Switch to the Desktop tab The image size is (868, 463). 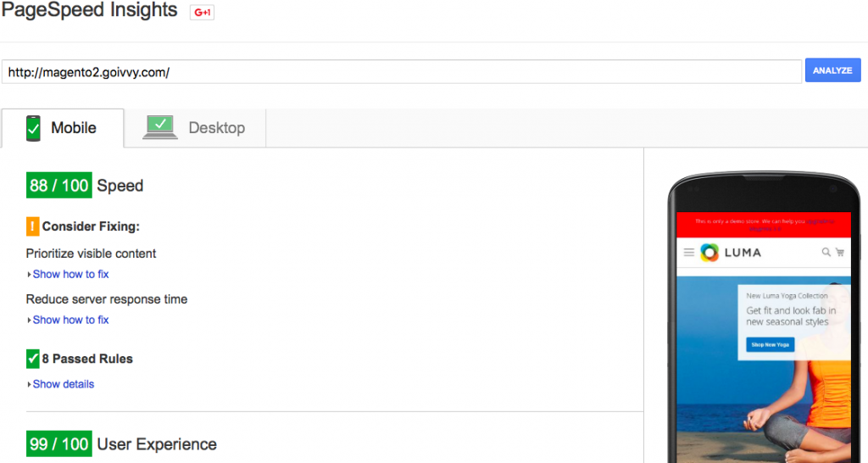tap(195, 128)
